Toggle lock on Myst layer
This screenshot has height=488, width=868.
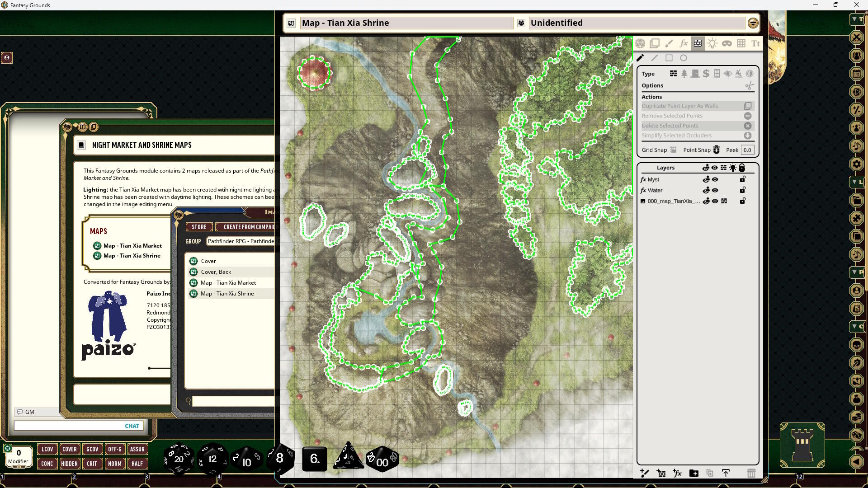[x=742, y=179]
